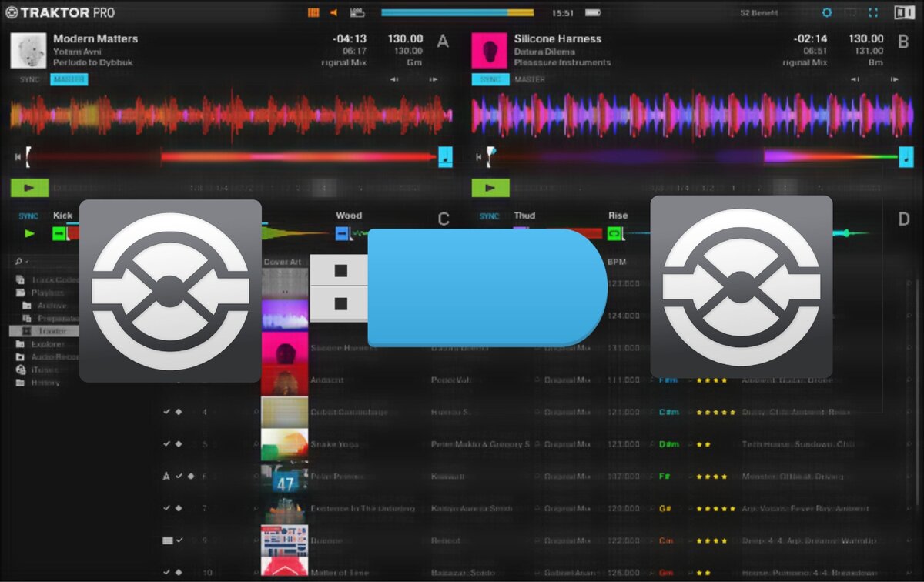Image resolution: width=924 pixels, height=582 pixels.
Task: Click Deck B tempo bend left arrow
Action: click(855, 79)
